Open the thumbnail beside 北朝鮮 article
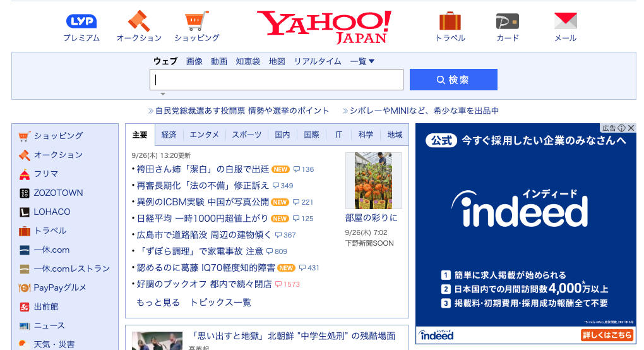 (157, 341)
